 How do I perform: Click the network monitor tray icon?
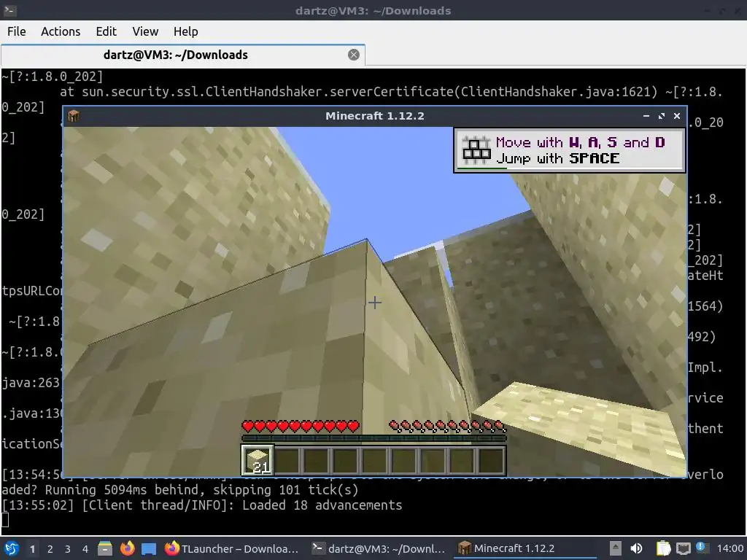(x=683, y=548)
